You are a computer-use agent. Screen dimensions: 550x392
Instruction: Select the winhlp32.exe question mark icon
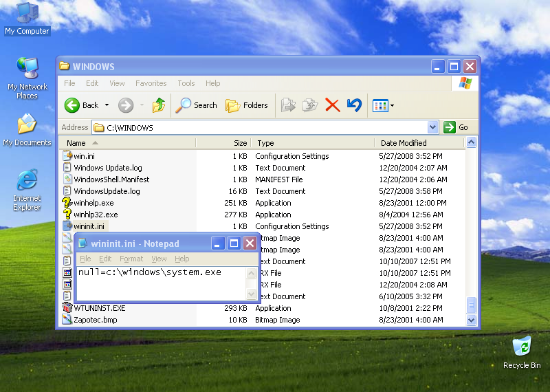(67, 214)
